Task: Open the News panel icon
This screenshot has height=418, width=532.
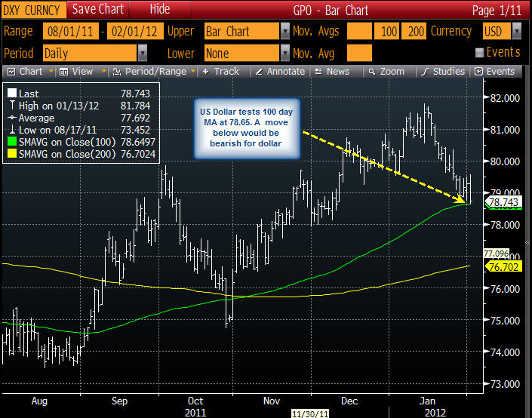Action: (318, 72)
